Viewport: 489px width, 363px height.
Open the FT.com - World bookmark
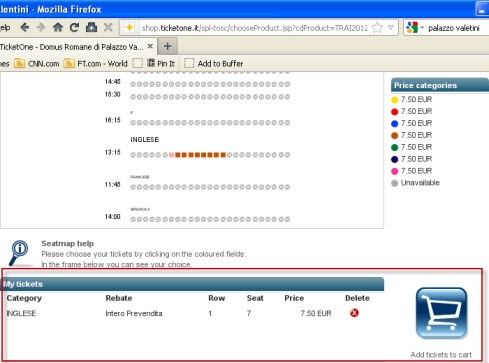(96, 63)
